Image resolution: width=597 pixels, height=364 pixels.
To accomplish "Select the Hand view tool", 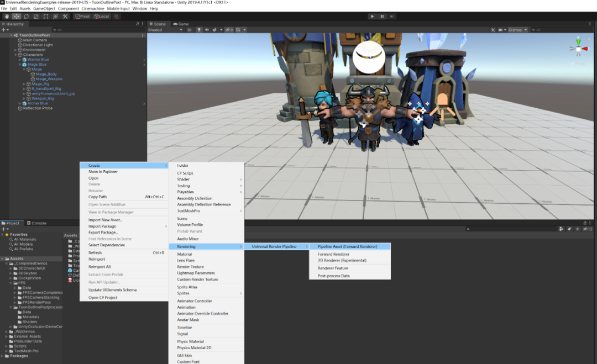I will coord(6,17).
